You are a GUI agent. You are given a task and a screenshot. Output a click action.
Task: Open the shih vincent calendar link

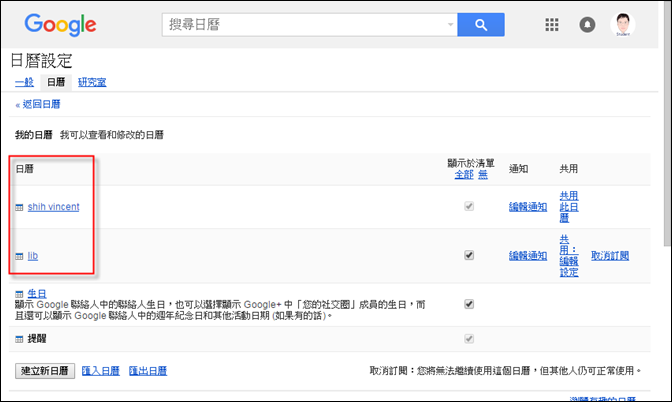(x=54, y=207)
